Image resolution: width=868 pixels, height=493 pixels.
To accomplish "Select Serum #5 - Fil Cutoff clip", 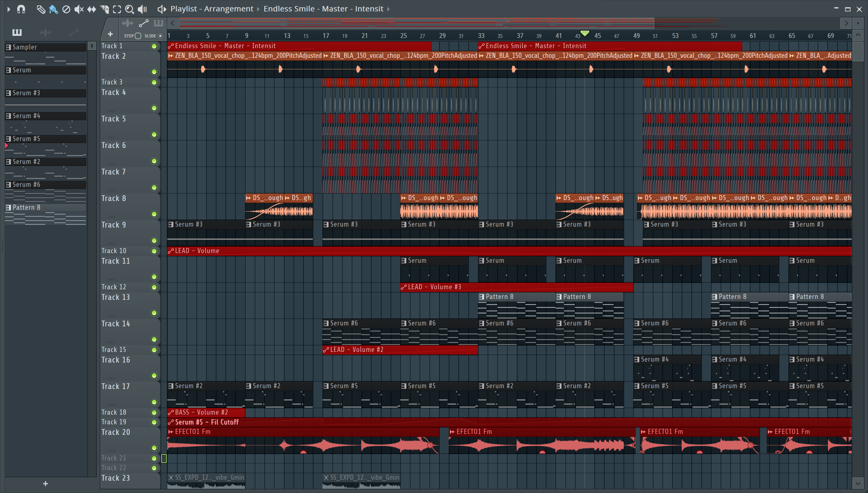I will [x=509, y=422].
